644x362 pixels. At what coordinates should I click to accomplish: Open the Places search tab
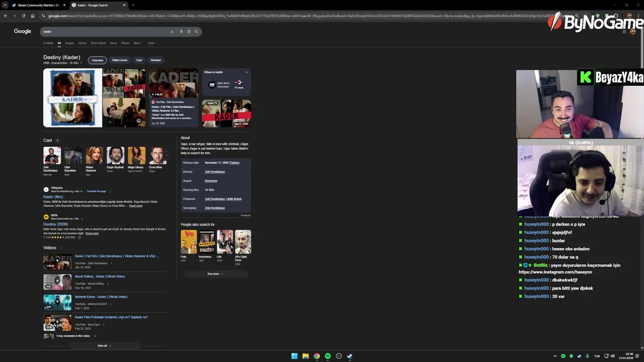click(x=125, y=43)
